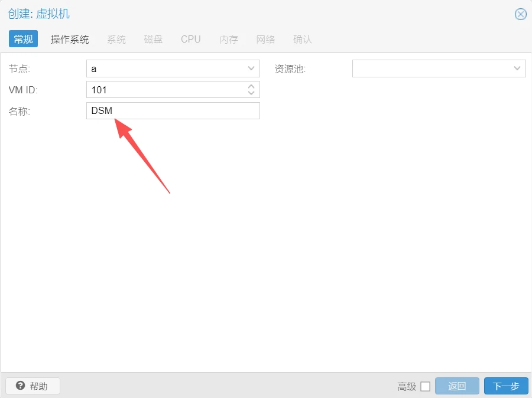This screenshot has width=532, height=398.
Task: Close the 创建: 虚拟机 dialog
Action: [520, 14]
